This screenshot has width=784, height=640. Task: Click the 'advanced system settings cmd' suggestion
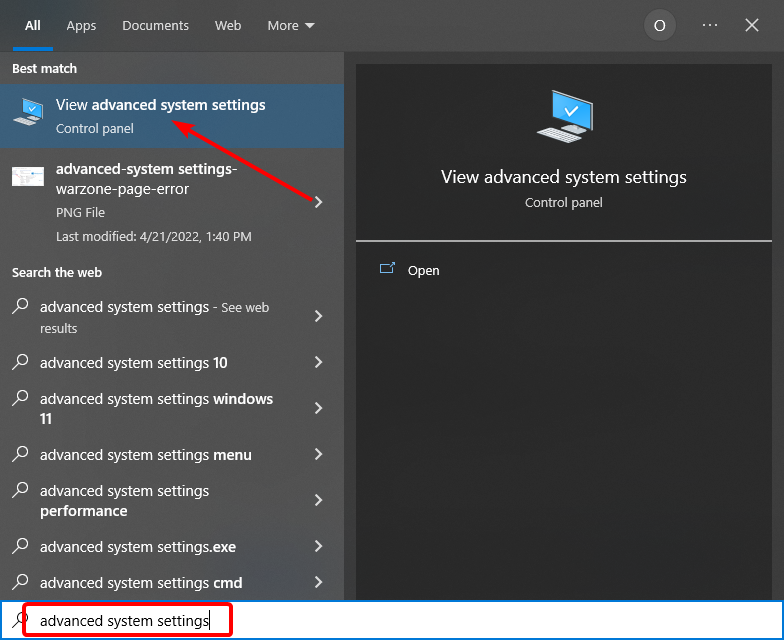tap(140, 582)
